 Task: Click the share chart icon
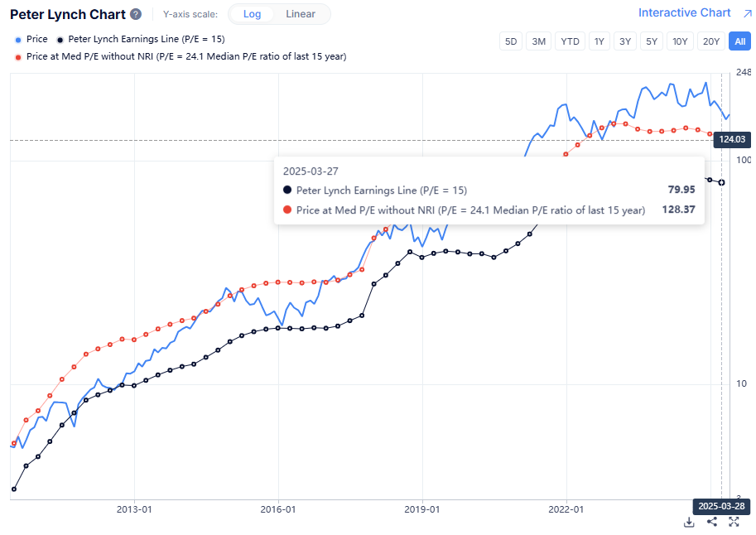tap(711, 522)
